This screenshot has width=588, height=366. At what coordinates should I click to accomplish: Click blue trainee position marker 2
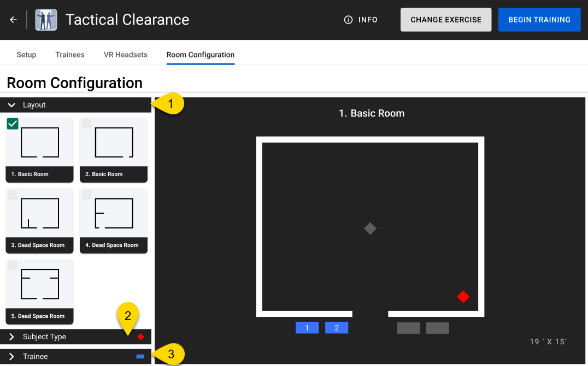click(337, 328)
